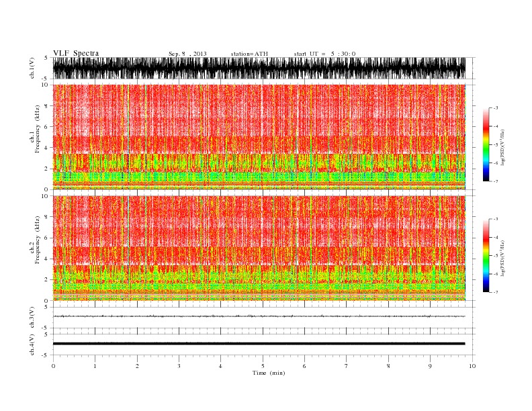The image size is (532, 411).
Task: Click the ch.2 spectrogram color scale bar
Action: coord(486,256)
